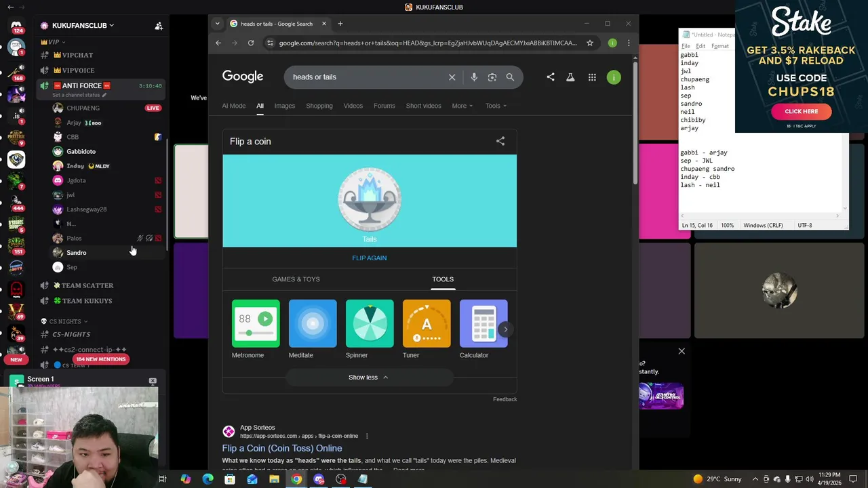Open Microsoft Store taskbar icon
868x488 pixels.
(230, 479)
